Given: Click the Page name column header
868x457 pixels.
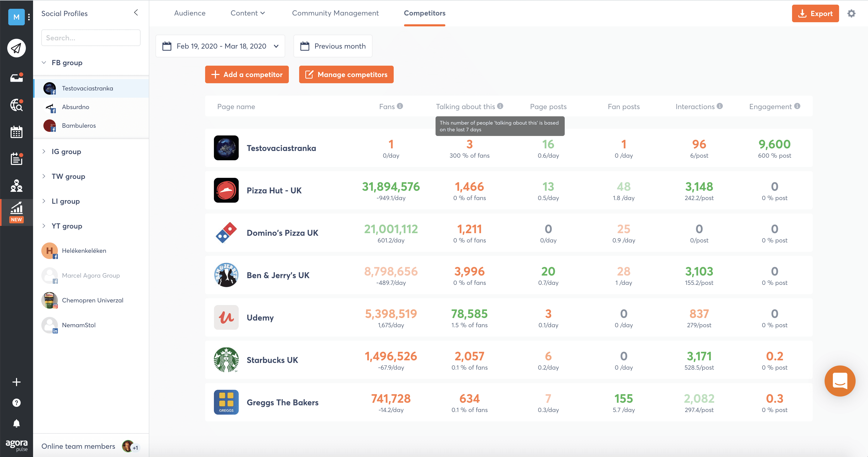Looking at the screenshot, I should pyautogui.click(x=236, y=106).
